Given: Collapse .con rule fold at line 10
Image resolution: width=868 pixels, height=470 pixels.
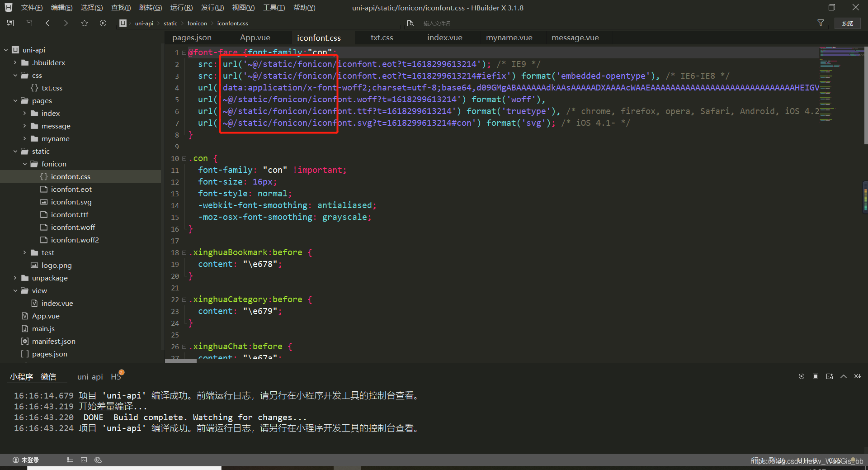Looking at the screenshot, I should click(184, 158).
